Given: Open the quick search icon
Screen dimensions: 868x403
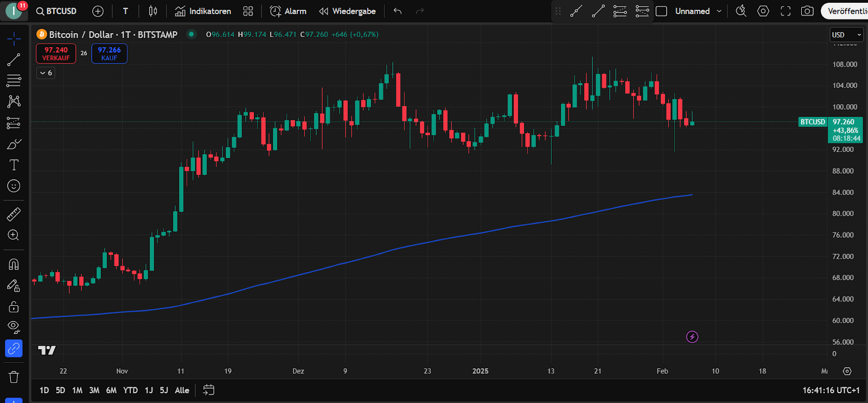Looking at the screenshot, I should [741, 11].
